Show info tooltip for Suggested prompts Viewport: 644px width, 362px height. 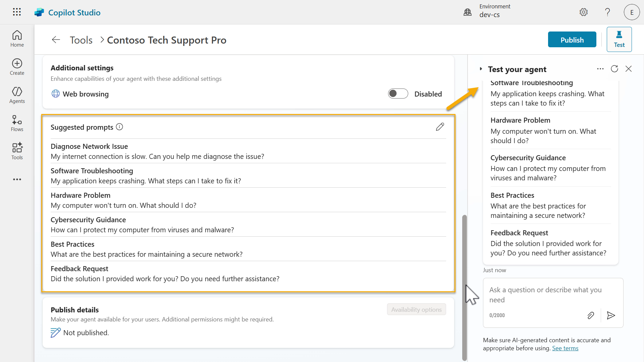coord(119,127)
